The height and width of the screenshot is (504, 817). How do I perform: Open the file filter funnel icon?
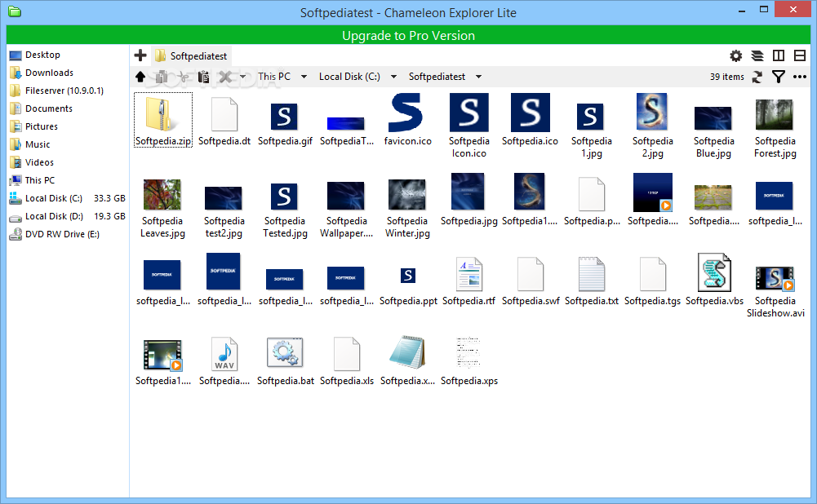779,77
